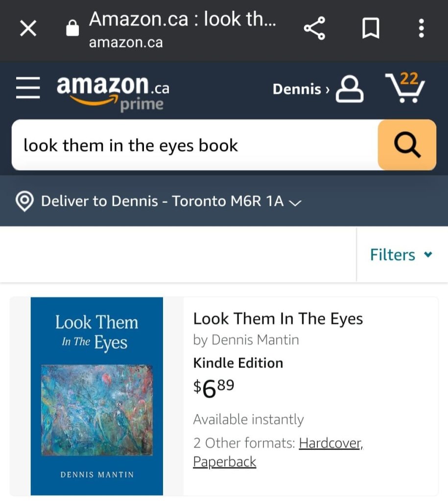Open the book cover thumbnail

coord(97,396)
